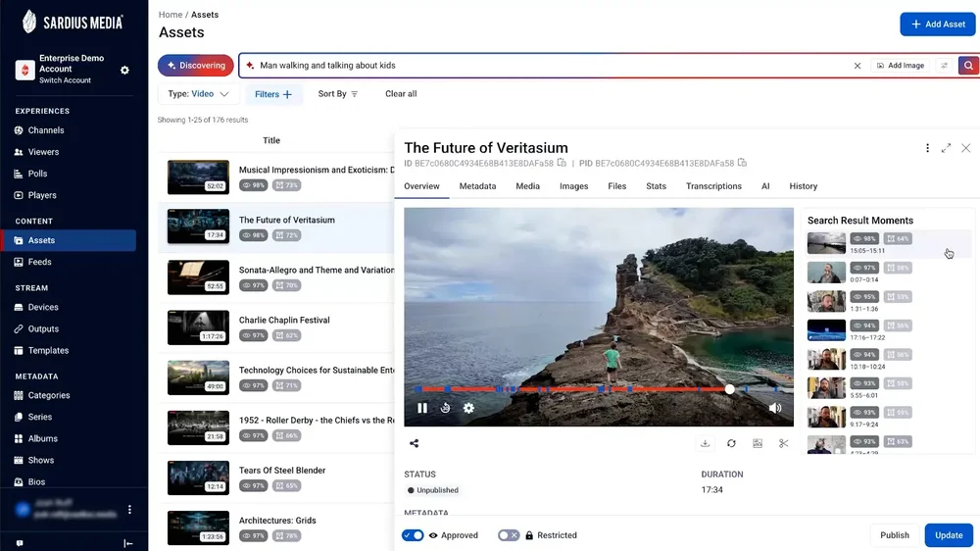Open the Sort By dropdown
This screenshot has height=551, width=980.
pyautogui.click(x=337, y=94)
